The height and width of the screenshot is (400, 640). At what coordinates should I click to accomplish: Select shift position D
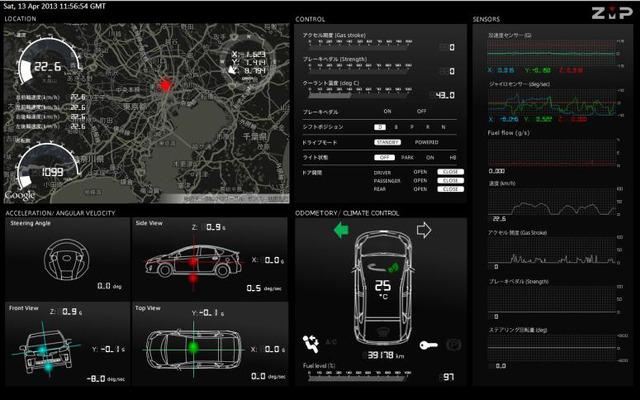tap(380, 127)
